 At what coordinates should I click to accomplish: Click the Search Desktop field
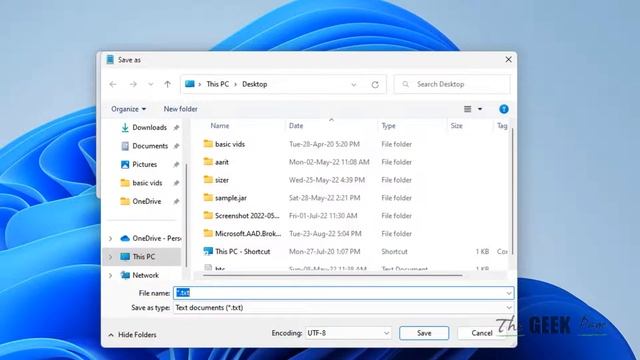coord(452,84)
